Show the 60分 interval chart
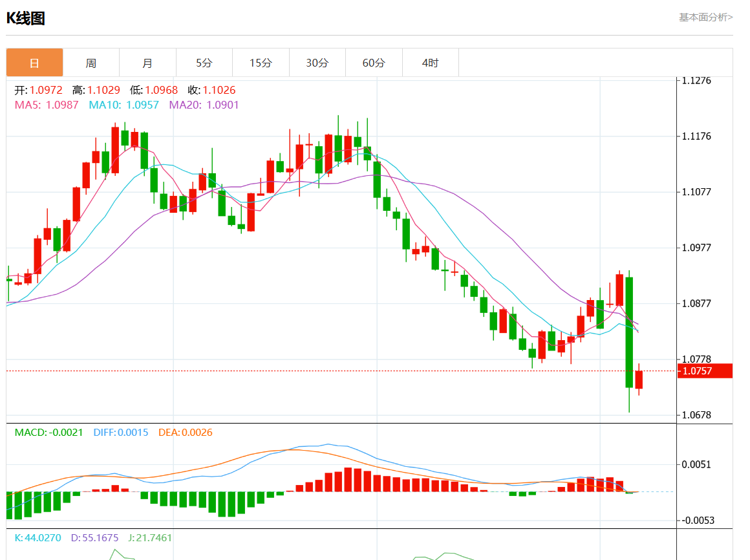This screenshot has width=750, height=560. 374,63
